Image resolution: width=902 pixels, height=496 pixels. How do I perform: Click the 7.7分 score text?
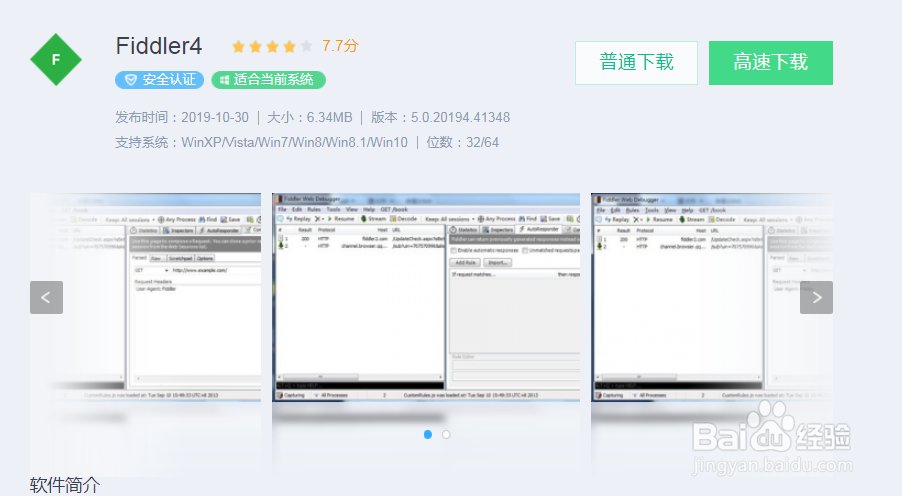340,46
